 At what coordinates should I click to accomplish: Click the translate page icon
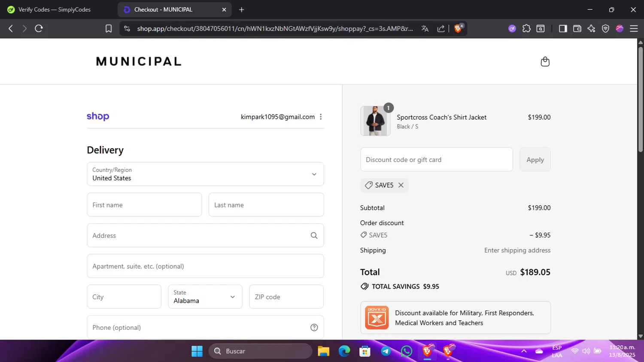tap(425, 28)
